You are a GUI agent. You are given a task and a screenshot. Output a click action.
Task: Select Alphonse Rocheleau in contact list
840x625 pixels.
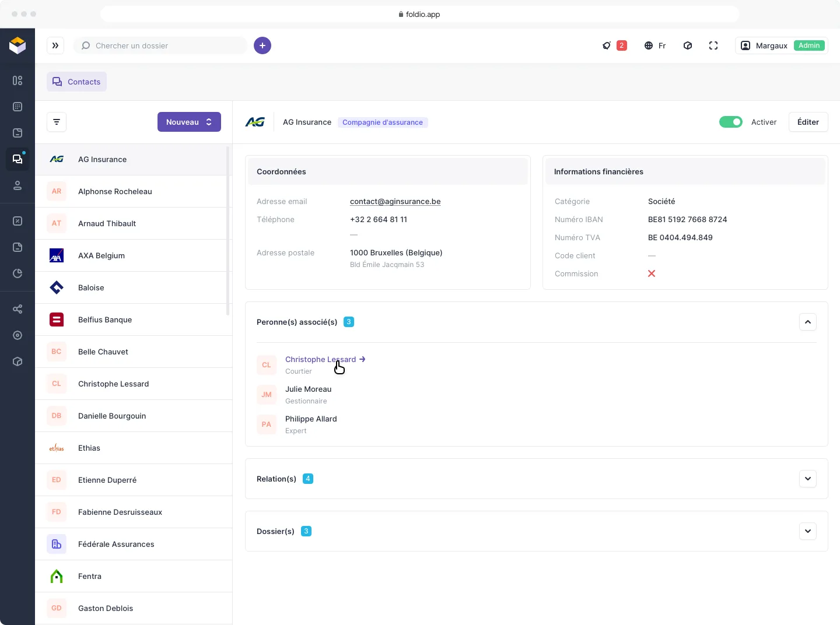[x=134, y=191]
